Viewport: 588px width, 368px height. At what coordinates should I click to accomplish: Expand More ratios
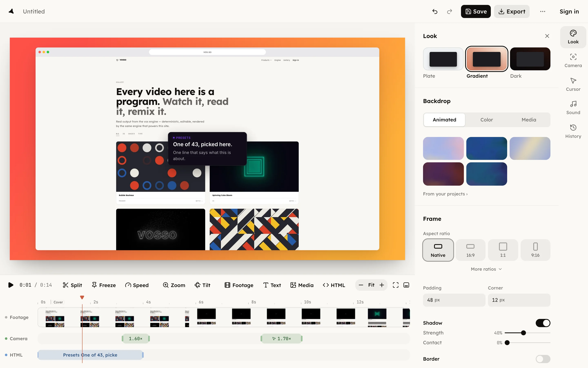click(487, 269)
